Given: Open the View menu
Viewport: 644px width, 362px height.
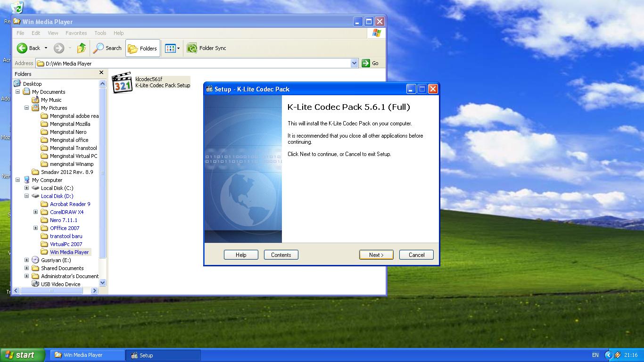Looking at the screenshot, I should coord(53,33).
